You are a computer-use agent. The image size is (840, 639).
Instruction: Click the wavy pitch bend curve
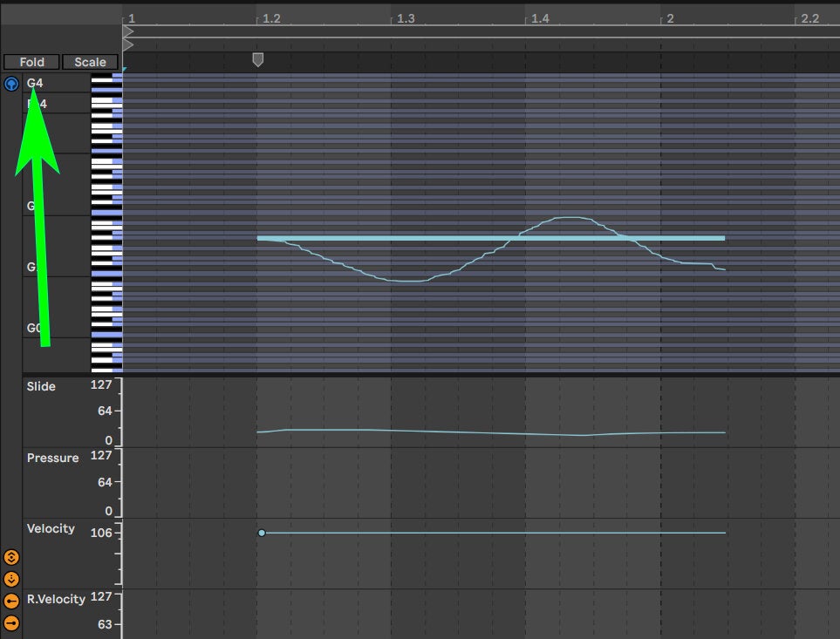click(x=407, y=281)
